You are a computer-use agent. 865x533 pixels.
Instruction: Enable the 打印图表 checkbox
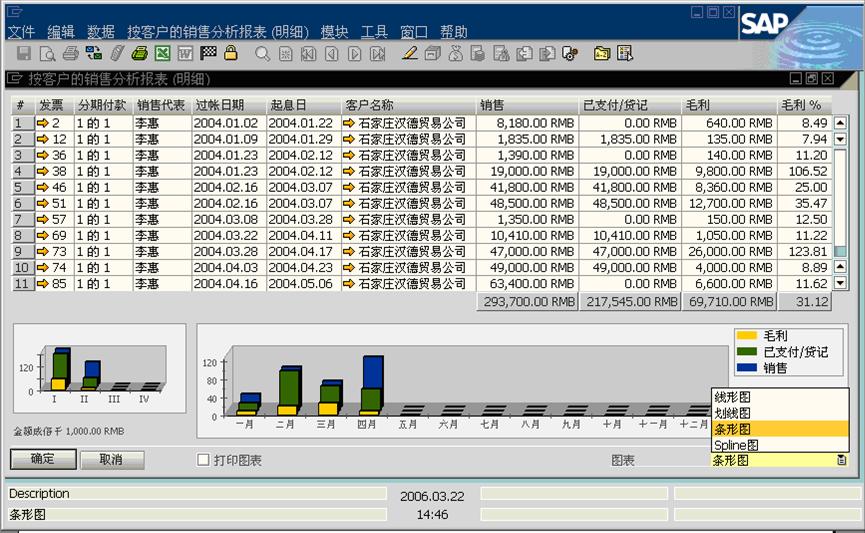click(204, 460)
